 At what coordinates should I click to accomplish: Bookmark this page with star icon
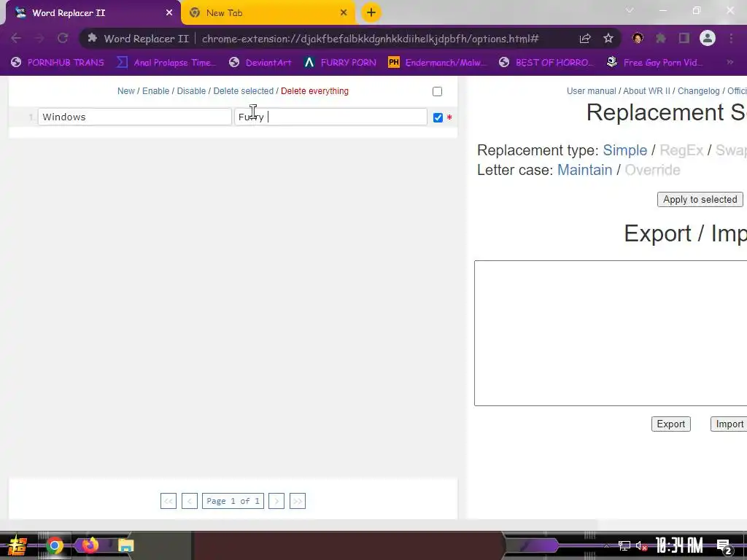pos(608,38)
